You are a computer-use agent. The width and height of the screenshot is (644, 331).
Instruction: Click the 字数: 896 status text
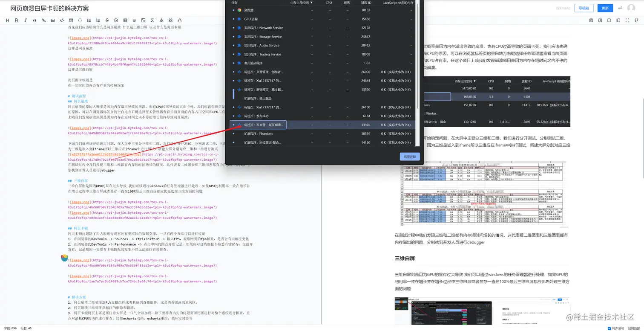click(x=10, y=328)
